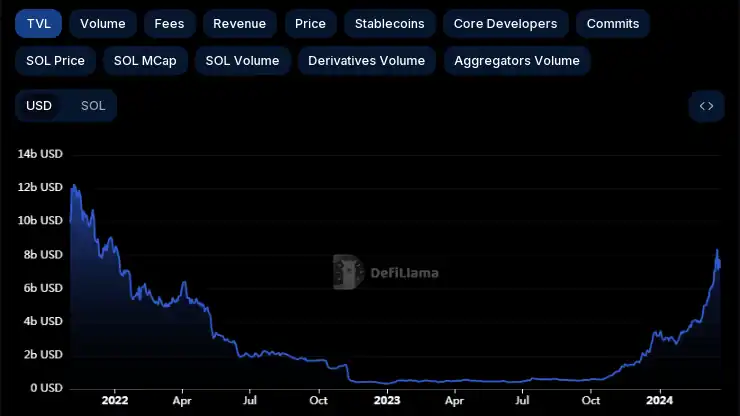Click the 14b USD axis label
The width and height of the screenshot is (740, 416).
pos(40,154)
